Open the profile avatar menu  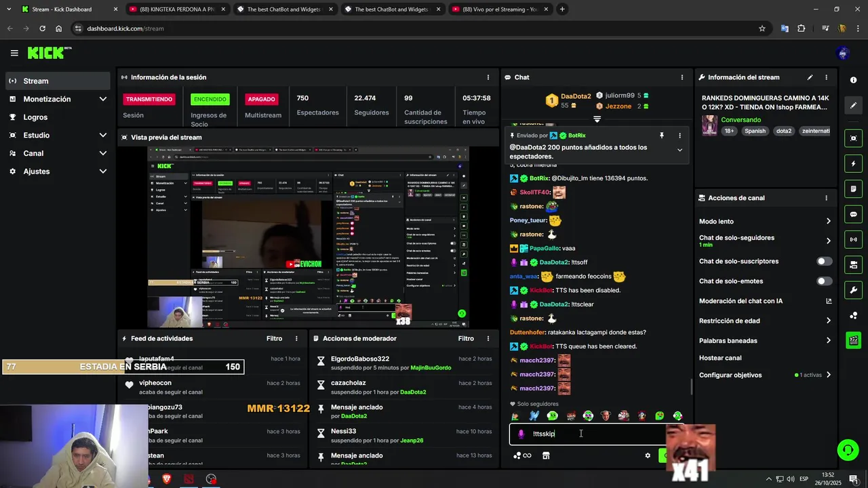point(844,53)
